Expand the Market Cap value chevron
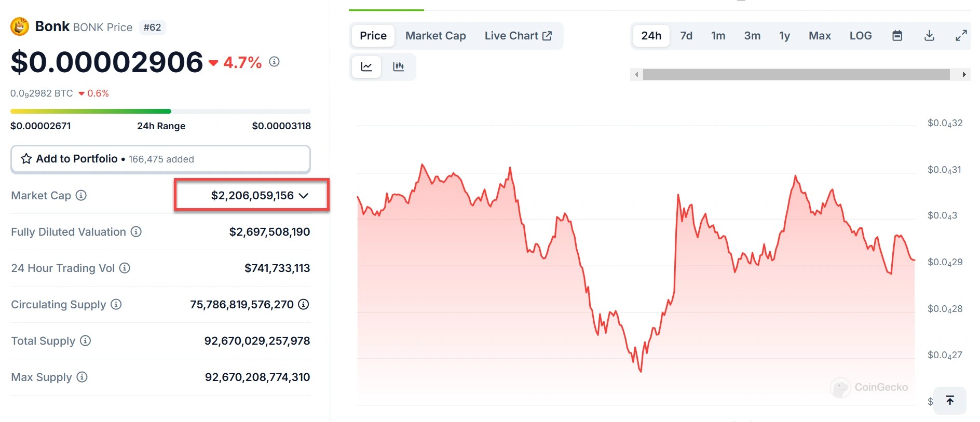980x422 pixels. (304, 196)
